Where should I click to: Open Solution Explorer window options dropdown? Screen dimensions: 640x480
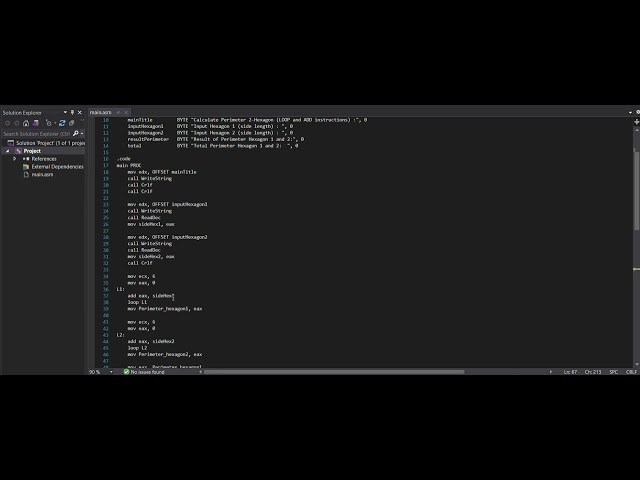65,112
